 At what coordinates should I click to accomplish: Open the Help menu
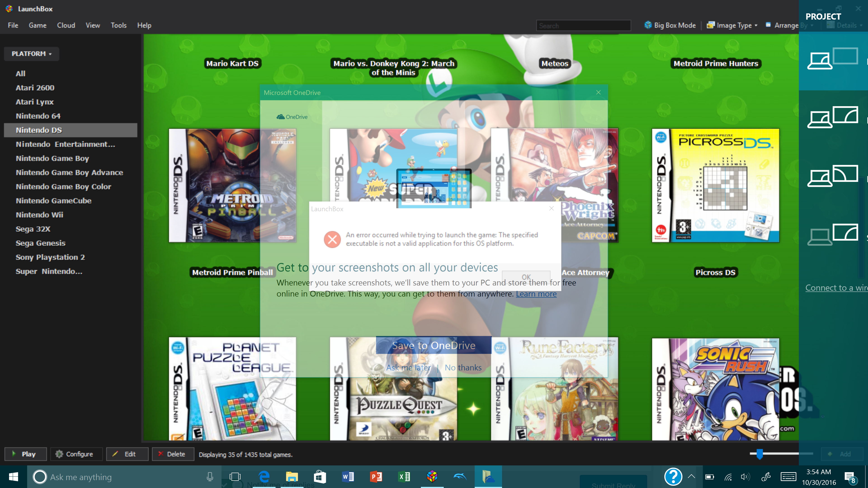(x=144, y=25)
